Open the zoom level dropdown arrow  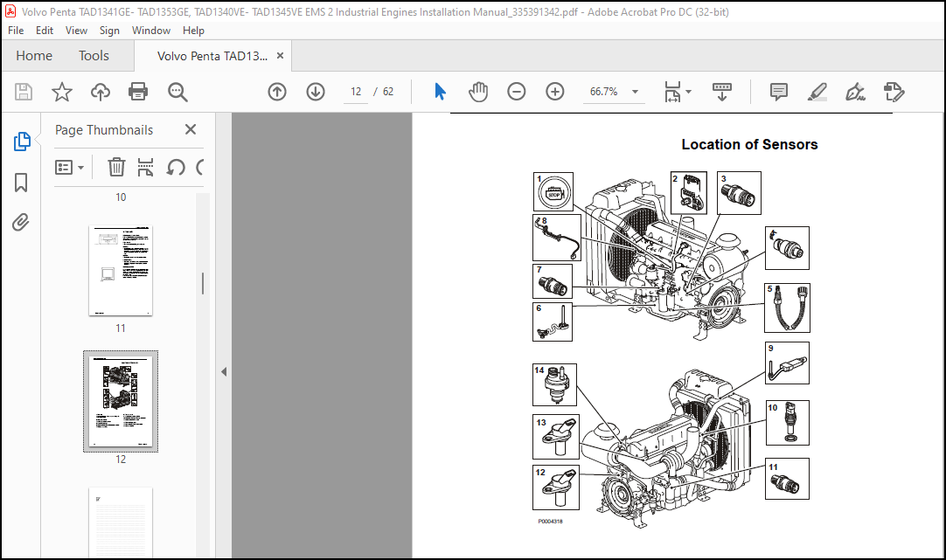(x=635, y=92)
